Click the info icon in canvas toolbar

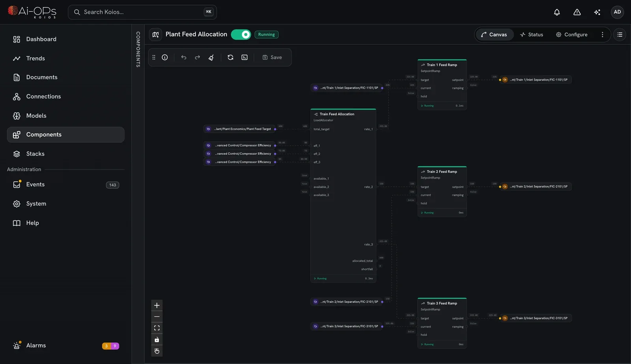click(165, 58)
